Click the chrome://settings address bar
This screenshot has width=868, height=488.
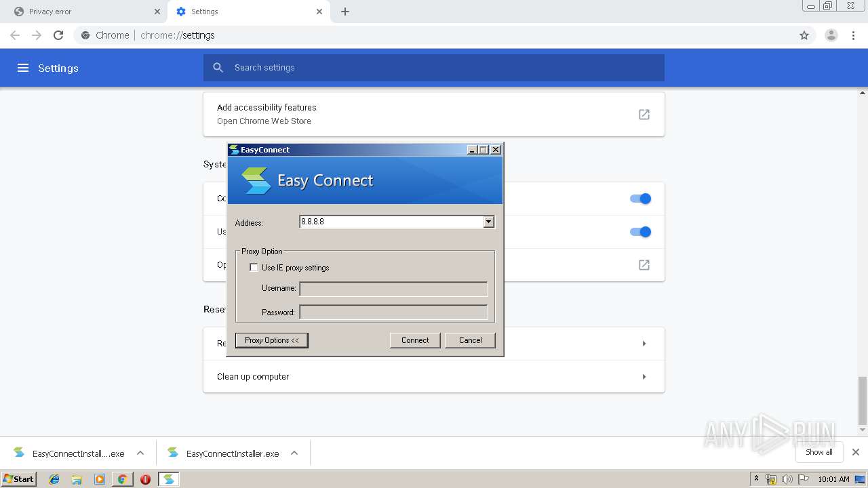click(434, 35)
